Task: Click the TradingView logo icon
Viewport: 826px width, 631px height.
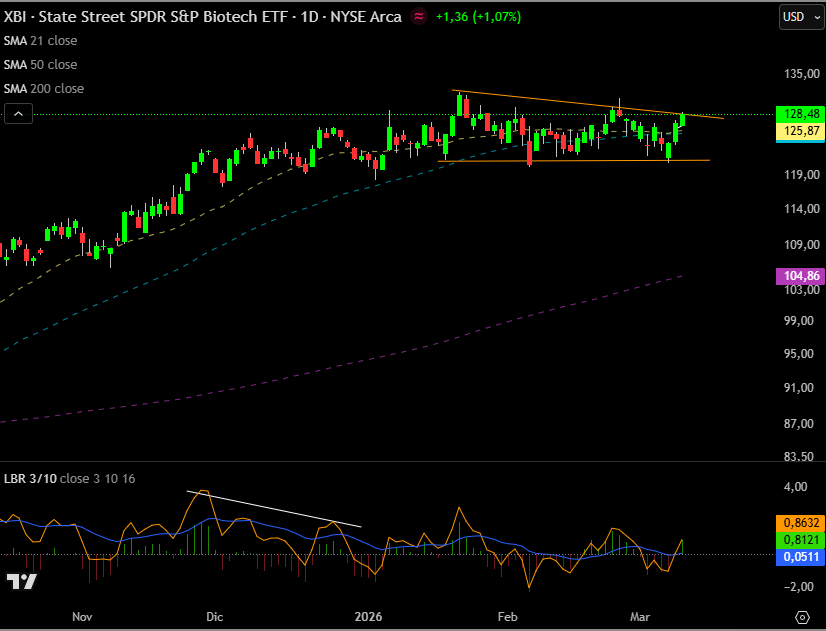Action: tap(21, 582)
